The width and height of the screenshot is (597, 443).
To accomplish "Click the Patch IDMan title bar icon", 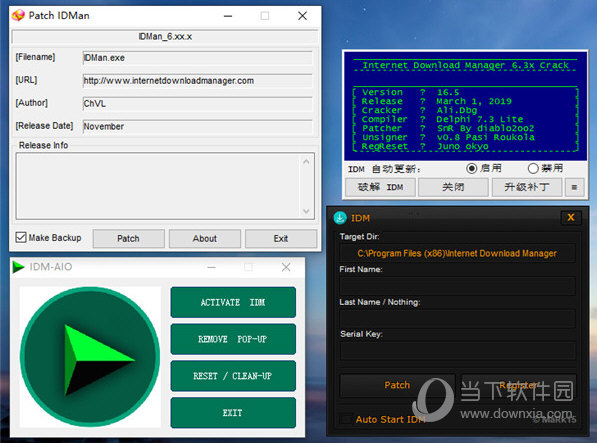I will click(x=18, y=16).
